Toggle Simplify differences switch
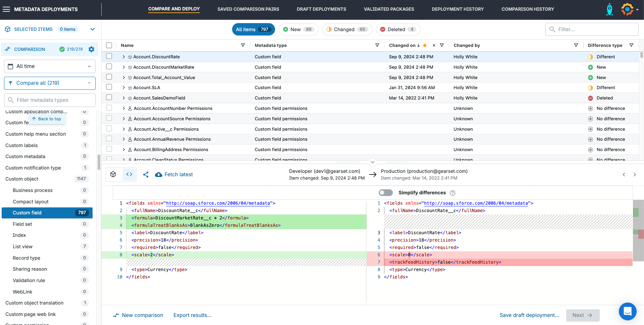 coord(385,193)
